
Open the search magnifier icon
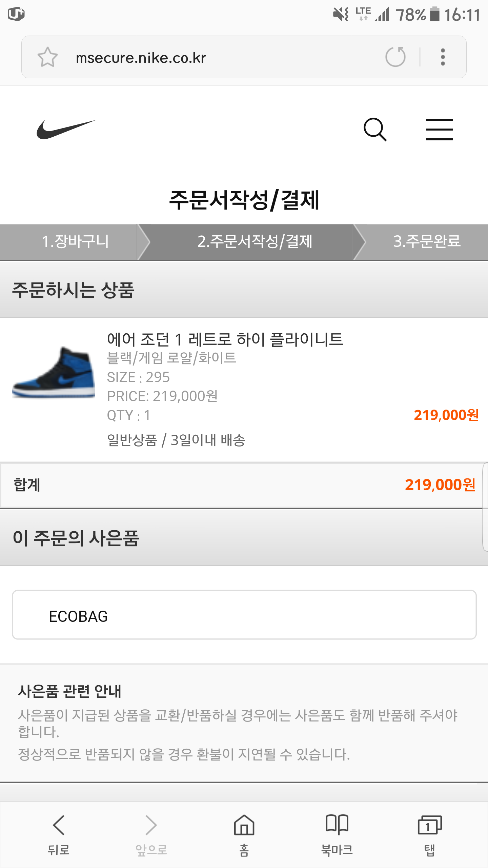pos(375,129)
